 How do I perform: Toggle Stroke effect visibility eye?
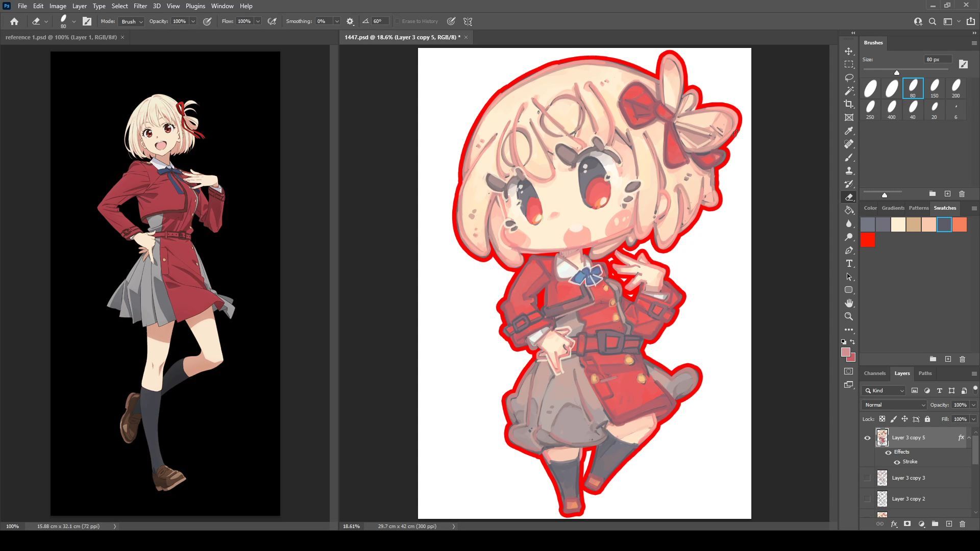[897, 462]
